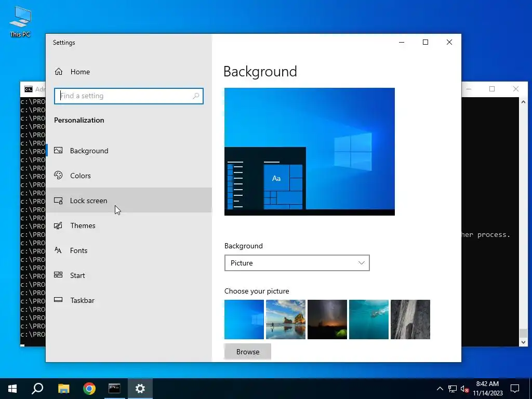The height and width of the screenshot is (399, 532).
Task: Choose the beach rocks picture thumbnail
Action: coord(286,320)
